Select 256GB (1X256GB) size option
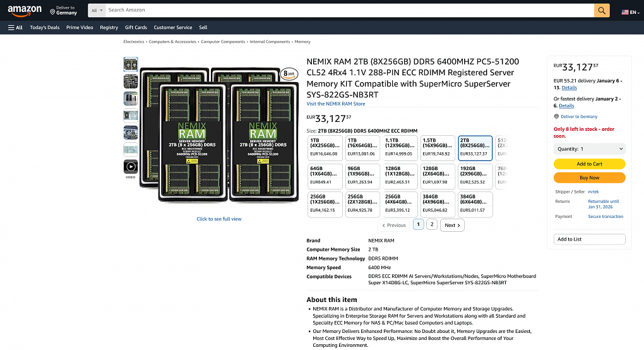644x350 pixels. 325,204
